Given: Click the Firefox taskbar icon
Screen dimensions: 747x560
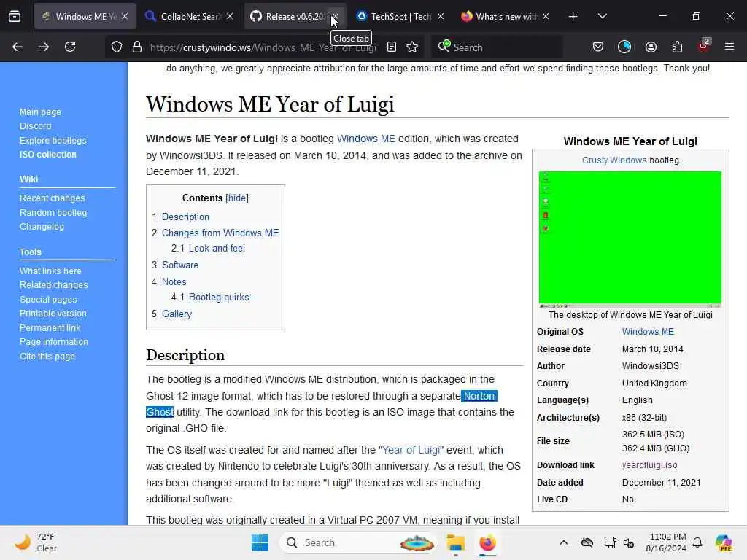Looking at the screenshot, I should tap(487, 542).
